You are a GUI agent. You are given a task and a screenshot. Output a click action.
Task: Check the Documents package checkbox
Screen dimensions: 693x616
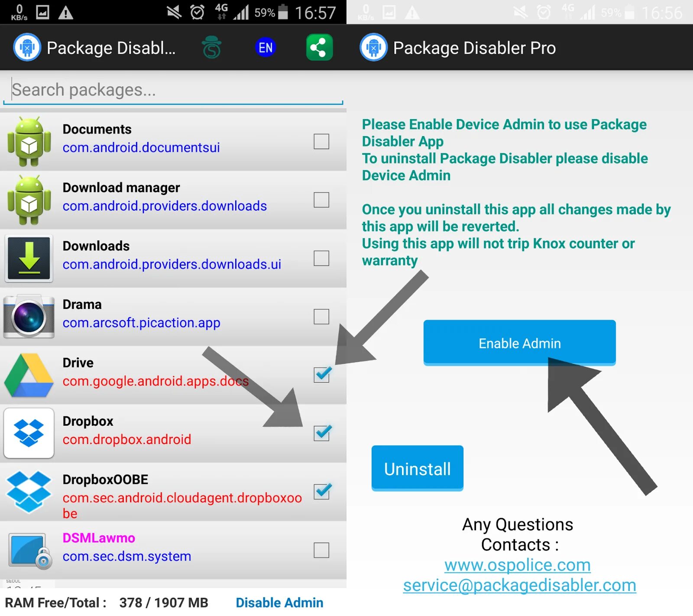[x=321, y=141]
